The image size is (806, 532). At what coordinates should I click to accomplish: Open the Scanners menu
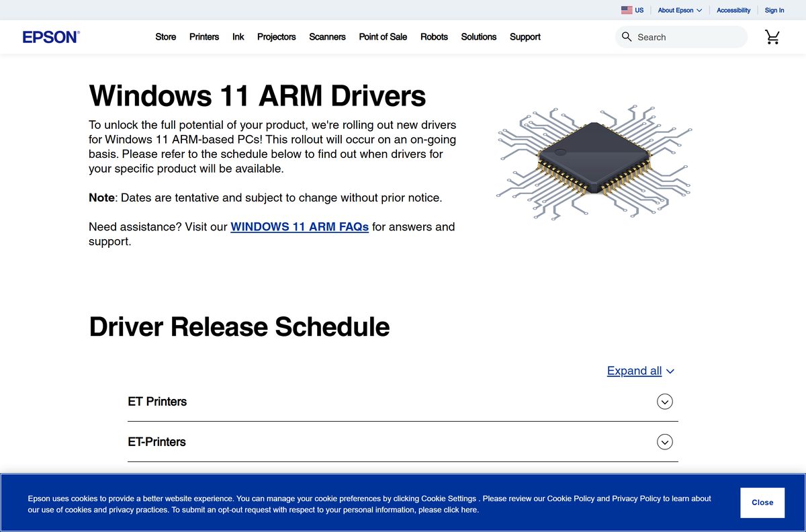[x=327, y=37]
